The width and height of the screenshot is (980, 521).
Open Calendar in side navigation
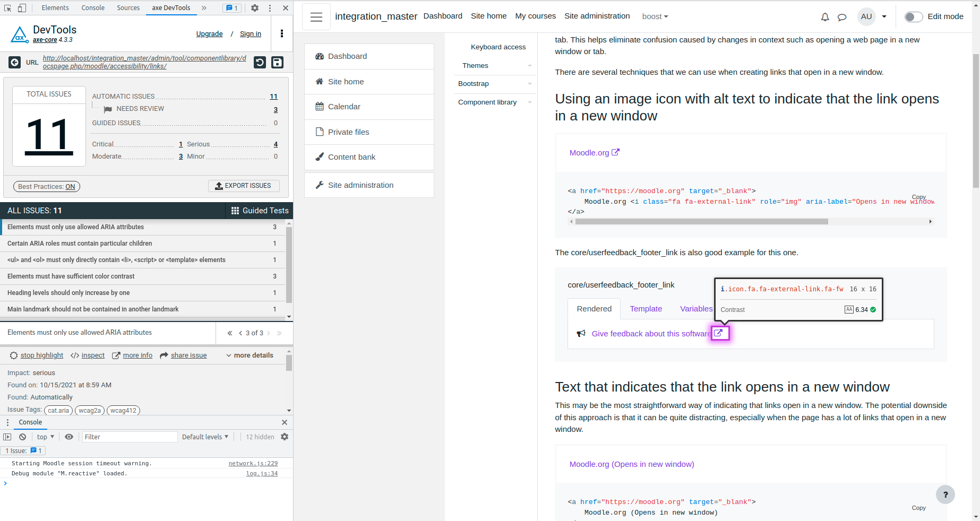point(369,107)
